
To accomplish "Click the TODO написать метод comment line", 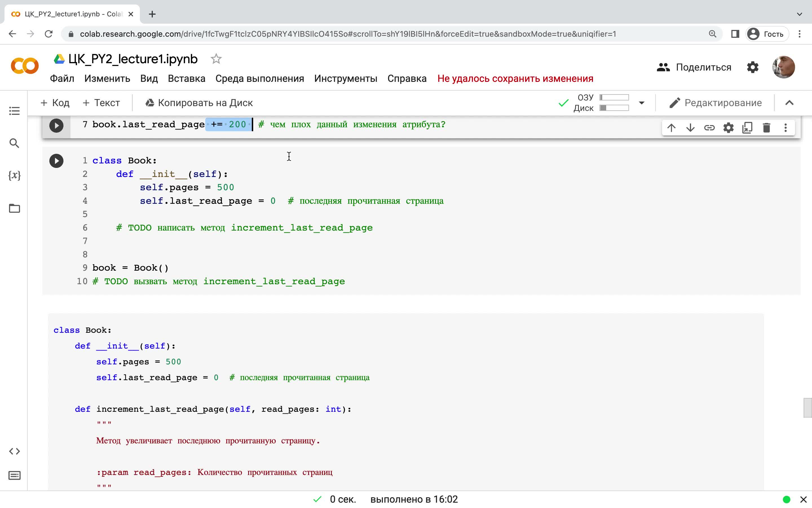I will pos(244,228).
